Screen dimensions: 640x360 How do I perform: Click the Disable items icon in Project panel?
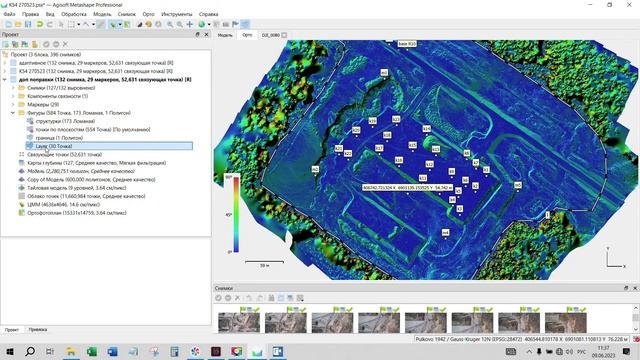(x=56, y=44)
